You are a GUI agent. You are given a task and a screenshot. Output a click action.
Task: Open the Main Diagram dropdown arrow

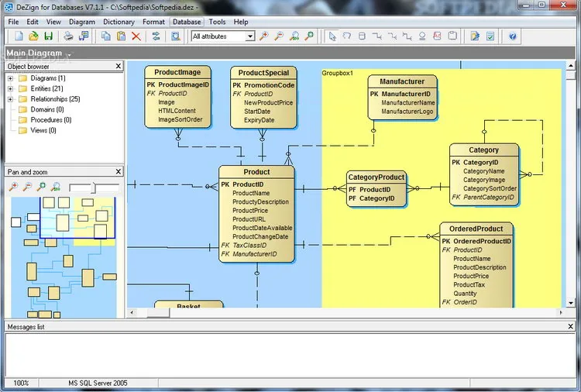pos(69,55)
